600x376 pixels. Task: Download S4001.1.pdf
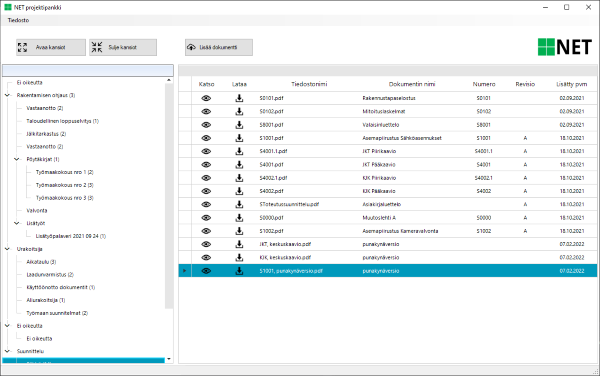(x=239, y=151)
